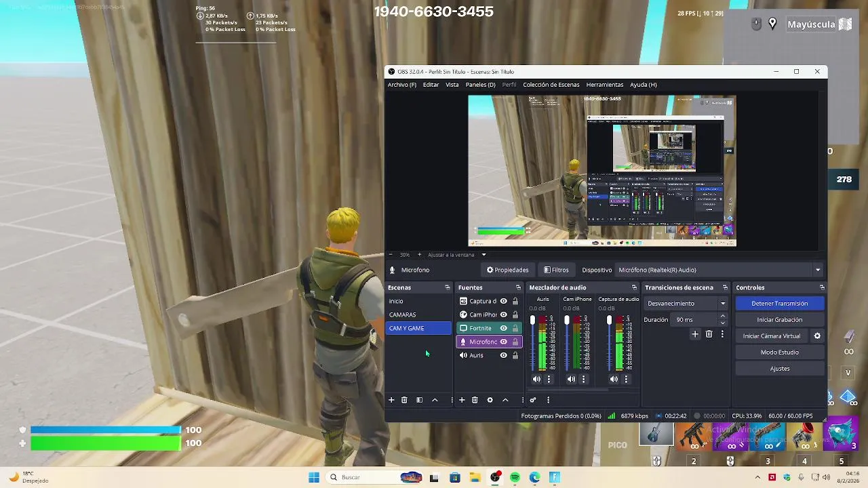This screenshot has width=868, height=488.
Task: Toggle lock on Auris source
Action: coord(515,355)
